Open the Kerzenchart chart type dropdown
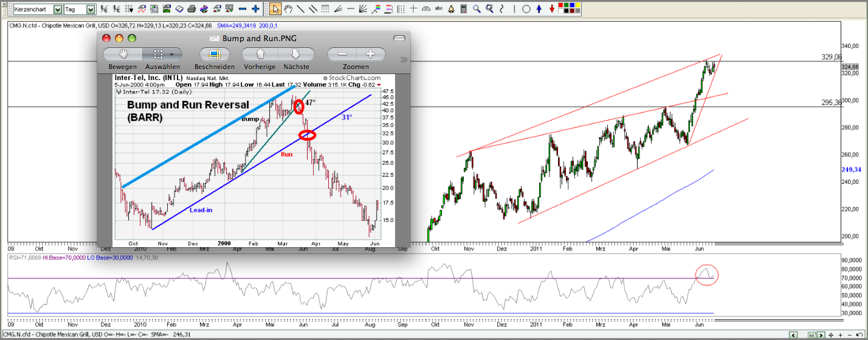This screenshot has width=868, height=340. pos(57,10)
